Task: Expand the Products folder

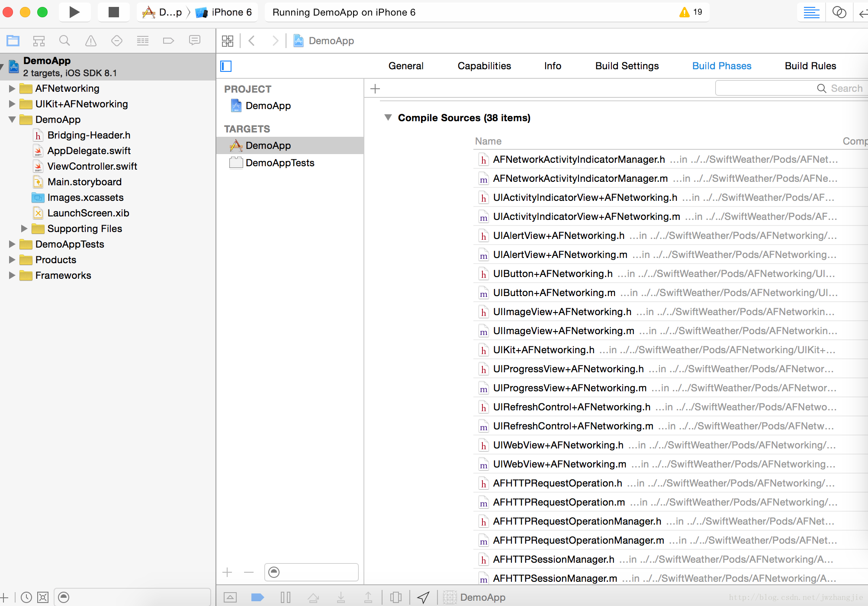Action: (12, 260)
